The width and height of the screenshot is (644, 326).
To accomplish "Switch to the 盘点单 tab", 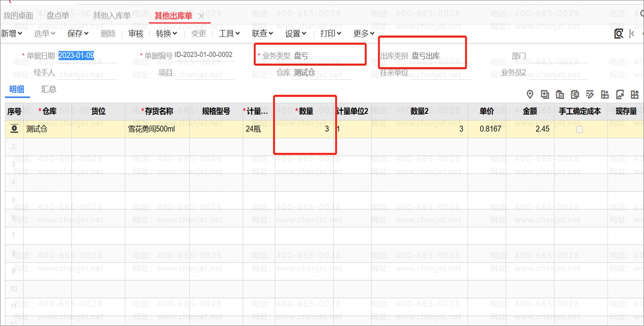I will pos(58,16).
